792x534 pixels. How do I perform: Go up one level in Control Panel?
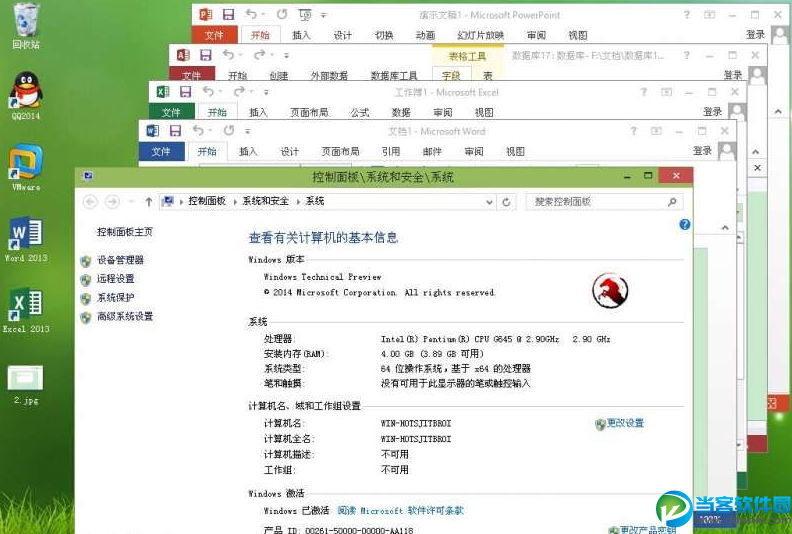148,202
